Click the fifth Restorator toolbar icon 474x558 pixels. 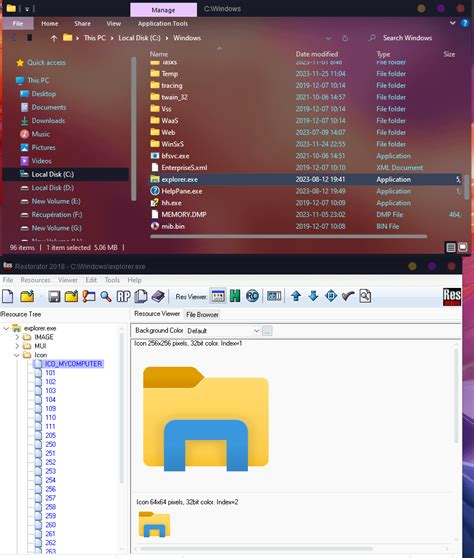pos(89,296)
